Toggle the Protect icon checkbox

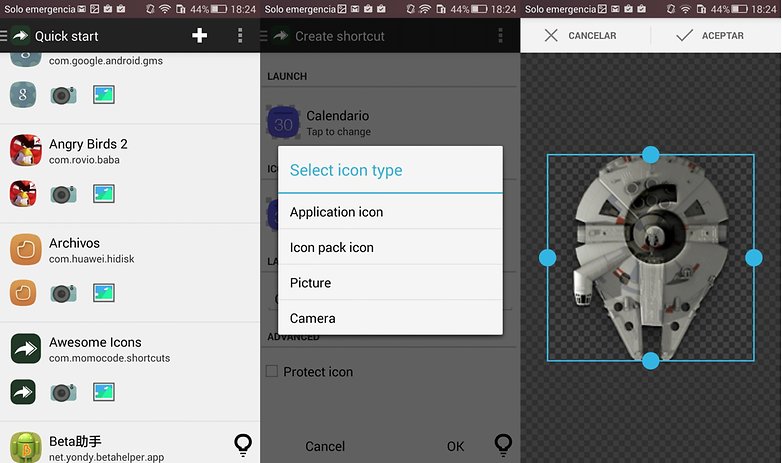tap(272, 371)
